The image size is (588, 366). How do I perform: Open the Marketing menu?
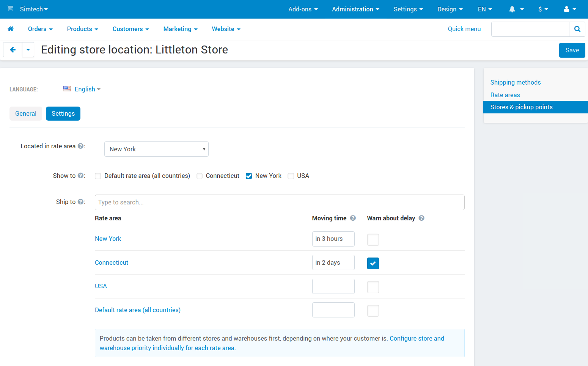coord(181,29)
